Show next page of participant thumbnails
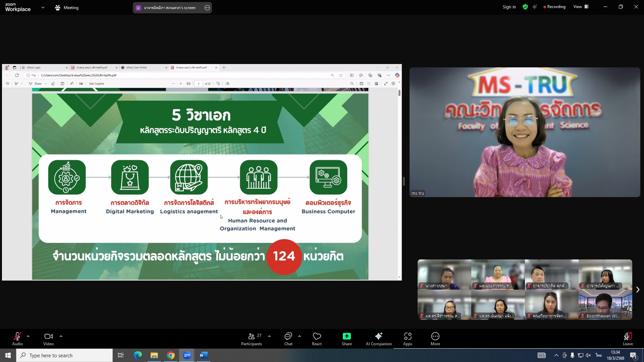 point(638,290)
